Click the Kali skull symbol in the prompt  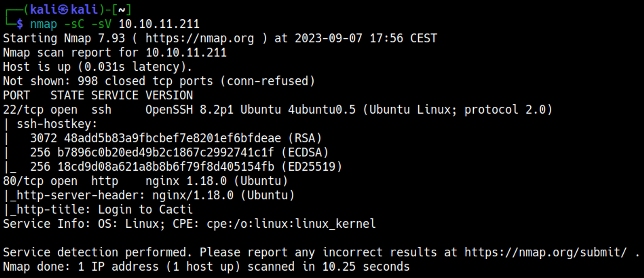point(63,10)
